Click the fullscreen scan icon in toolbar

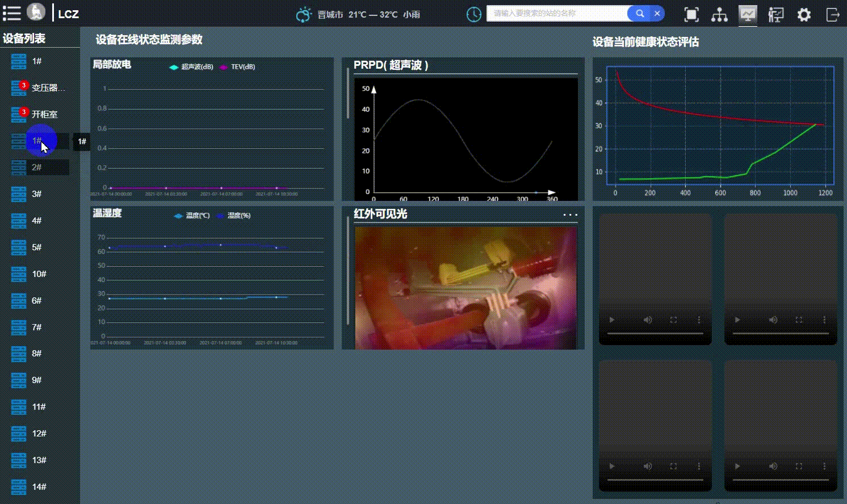691,14
